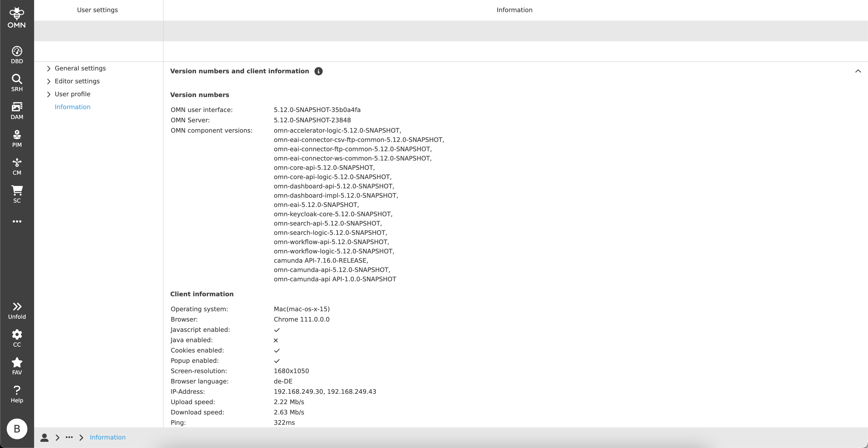Screen dimensions: 868x448
Task: Open the FAV favorites module
Action: point(17,365)
